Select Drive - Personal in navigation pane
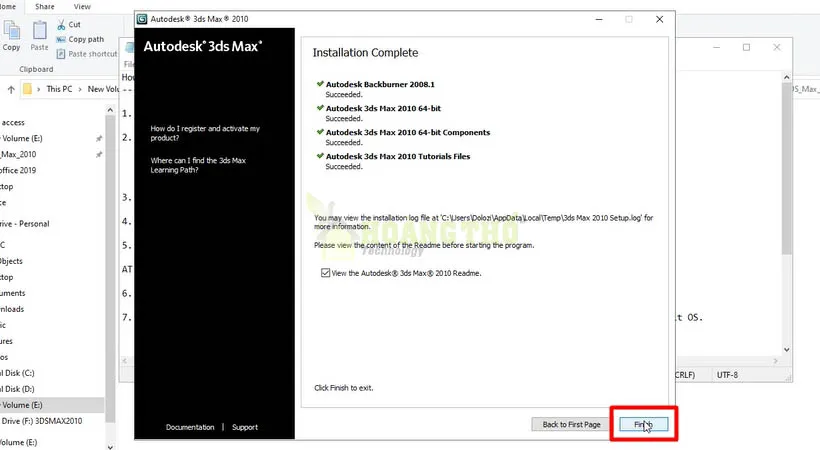Image resolution: width=820 pixels, height=450 pixels. tap(25, 223)
